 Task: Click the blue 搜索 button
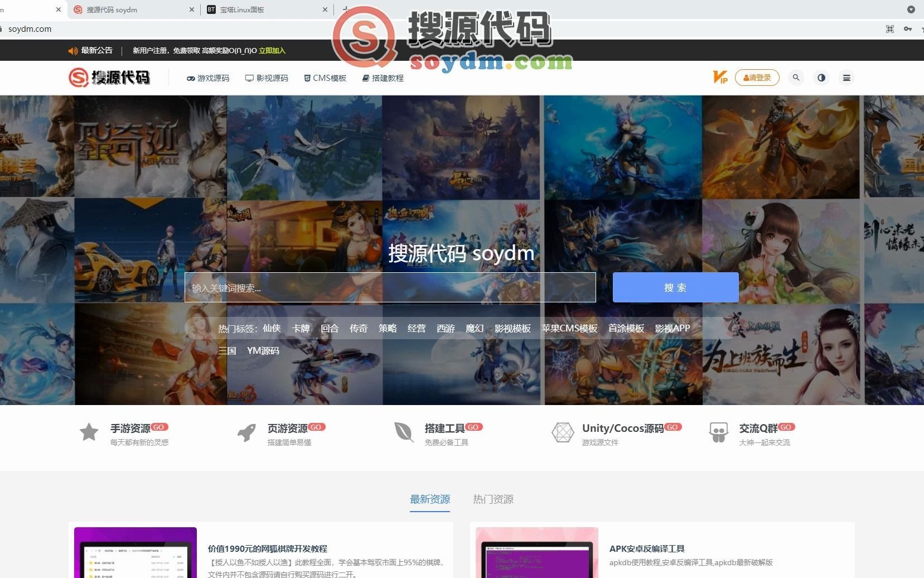(x=676, y=287)
